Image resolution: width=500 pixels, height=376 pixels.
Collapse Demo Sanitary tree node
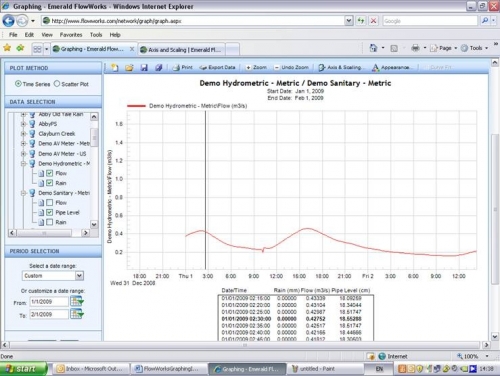pyautogui.click(x=23, y=193)
